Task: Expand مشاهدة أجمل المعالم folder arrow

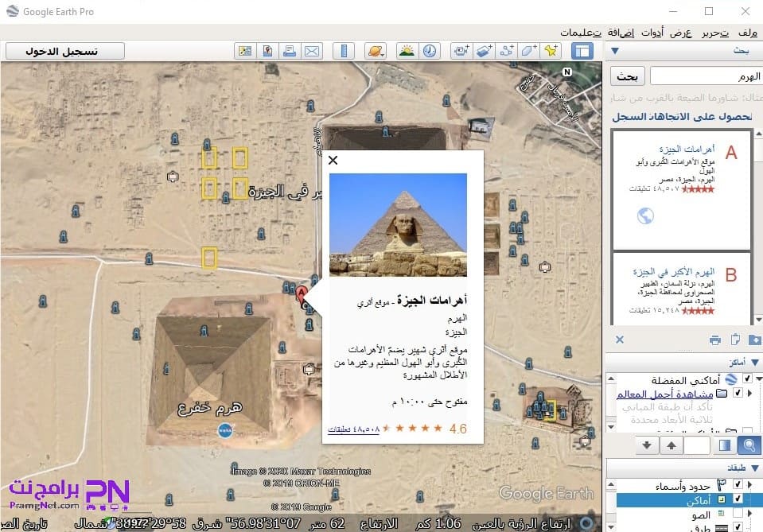Action: [749, 393]
